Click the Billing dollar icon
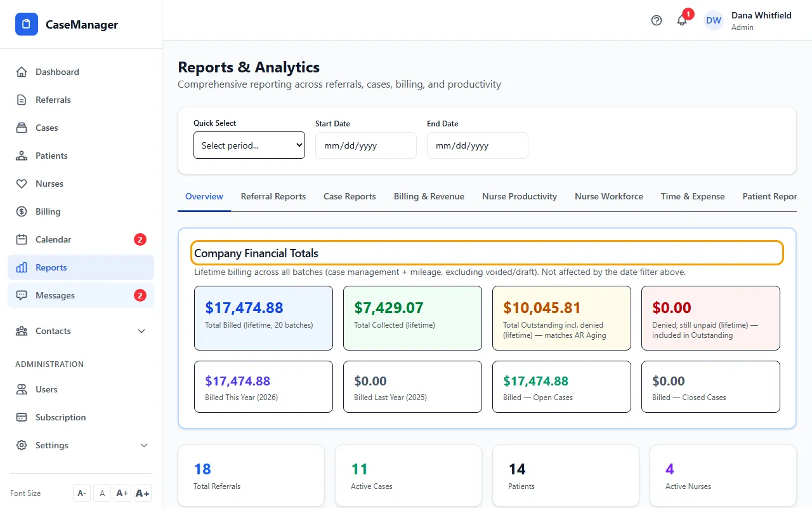Screen dimensions: 812x508 point(22,211)
